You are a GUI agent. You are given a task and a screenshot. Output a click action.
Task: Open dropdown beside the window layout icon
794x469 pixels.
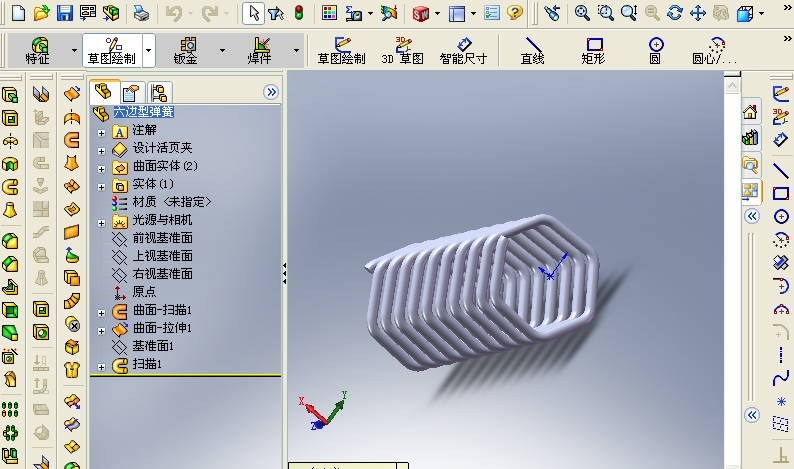click(473, 13)
